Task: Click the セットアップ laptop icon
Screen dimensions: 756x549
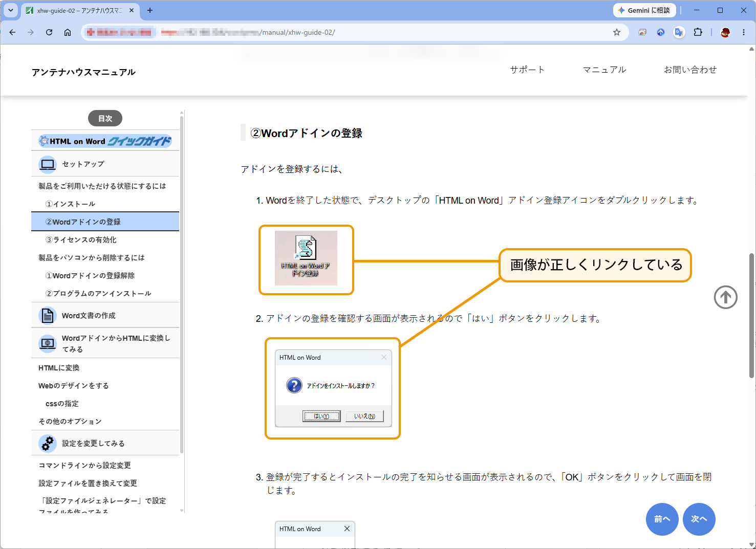Action: pos(48,164)
